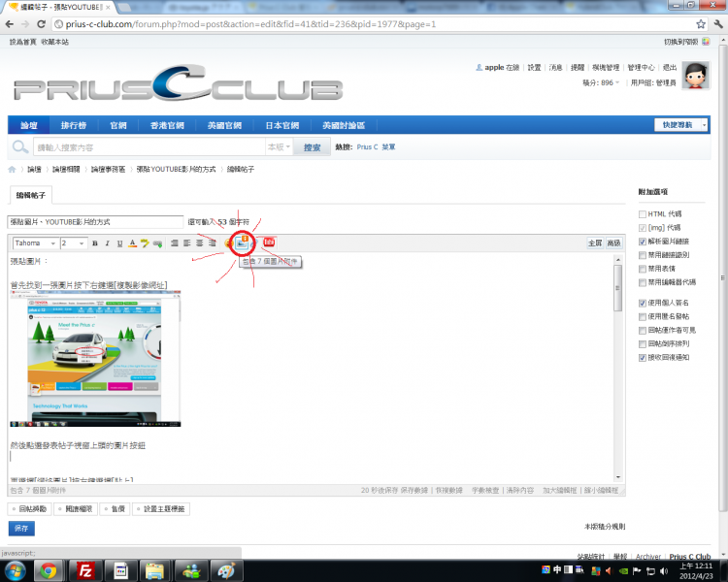Uncheck the 接收回復通知 checkbox
This screenshot has width=728, height=582.
643,357
